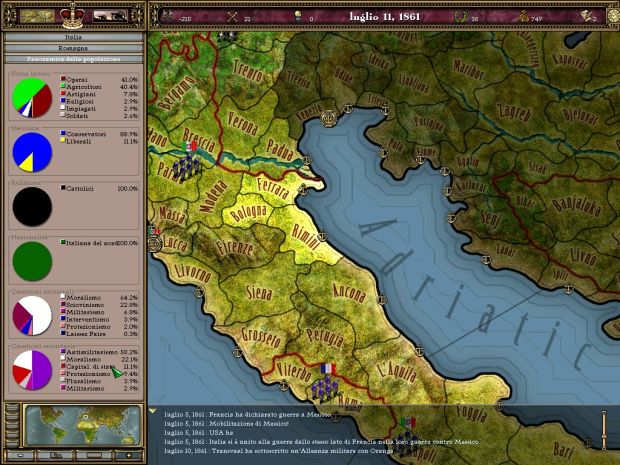Click the anchor port icon at Zadar

(x=486, y=259)
